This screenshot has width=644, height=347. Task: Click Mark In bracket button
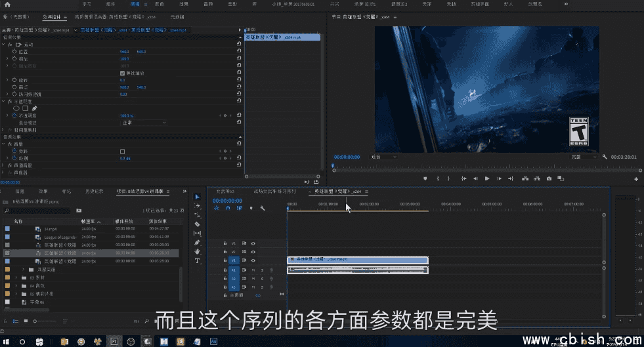[x=438, y=178]
